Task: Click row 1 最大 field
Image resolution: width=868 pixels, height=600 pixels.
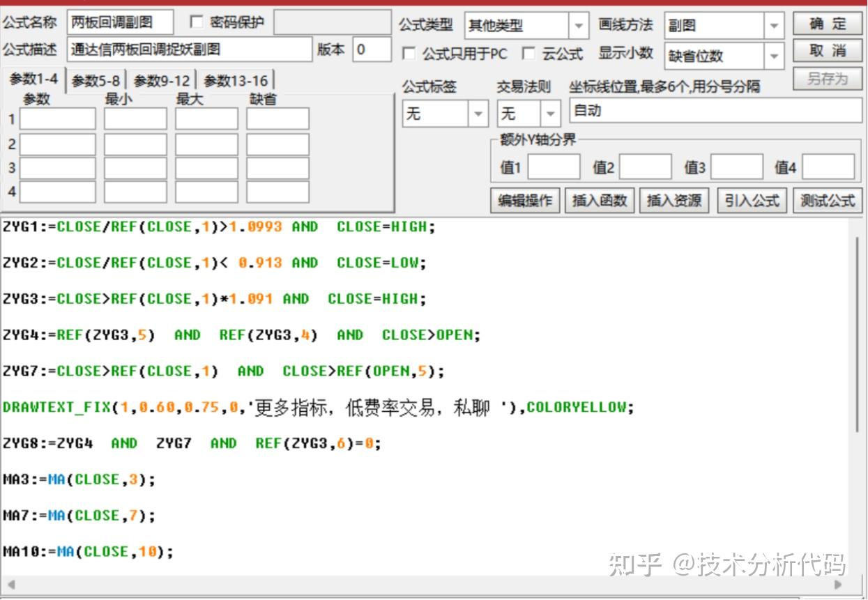Action: (x=206, y=119)
